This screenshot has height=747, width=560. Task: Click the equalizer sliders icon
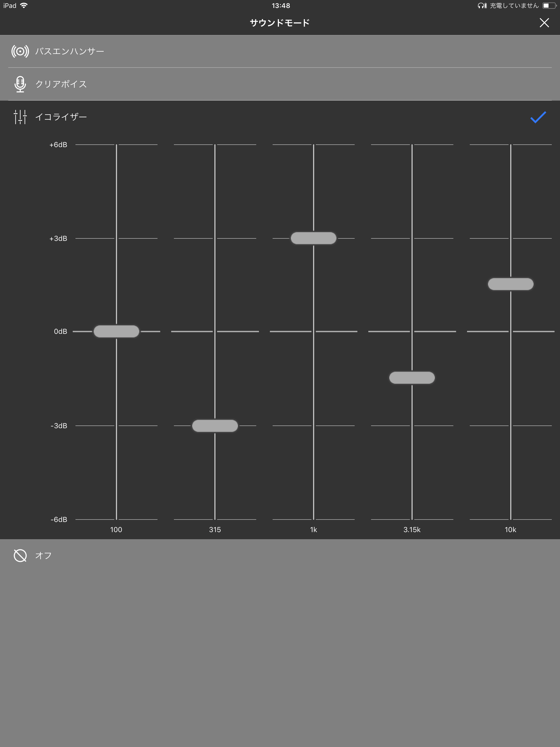click(x=20, y=117)
